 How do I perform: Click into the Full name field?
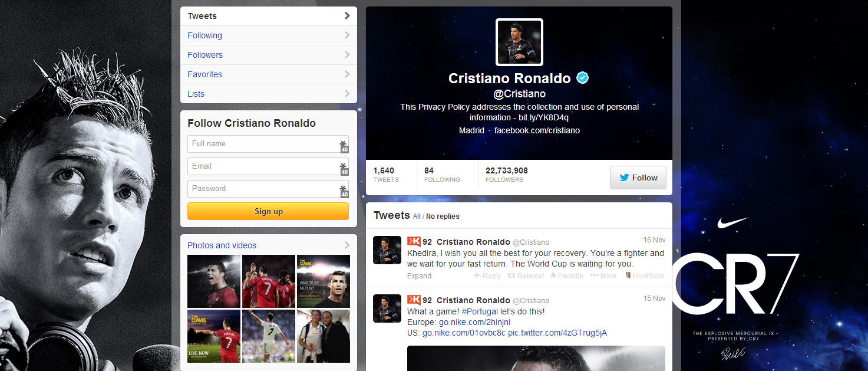[262, 144]
